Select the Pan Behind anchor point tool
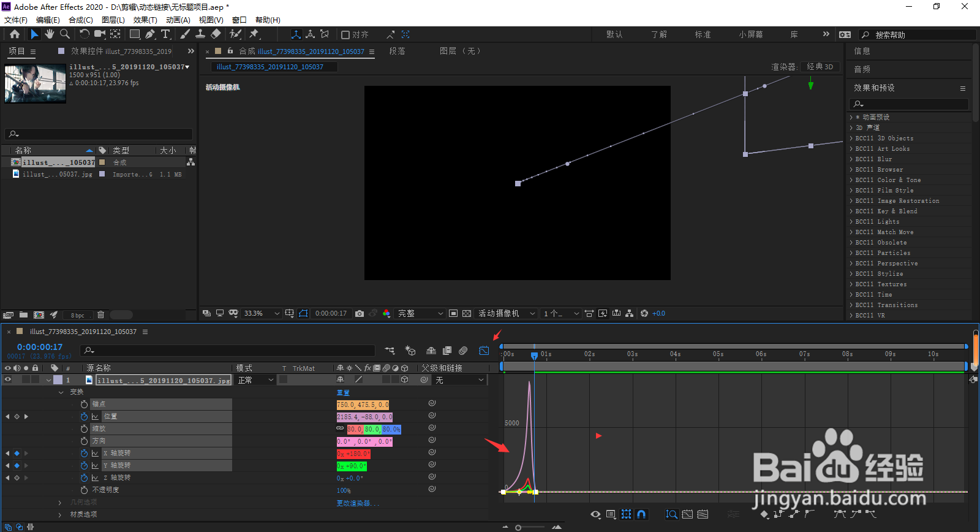 coord(115,34)
